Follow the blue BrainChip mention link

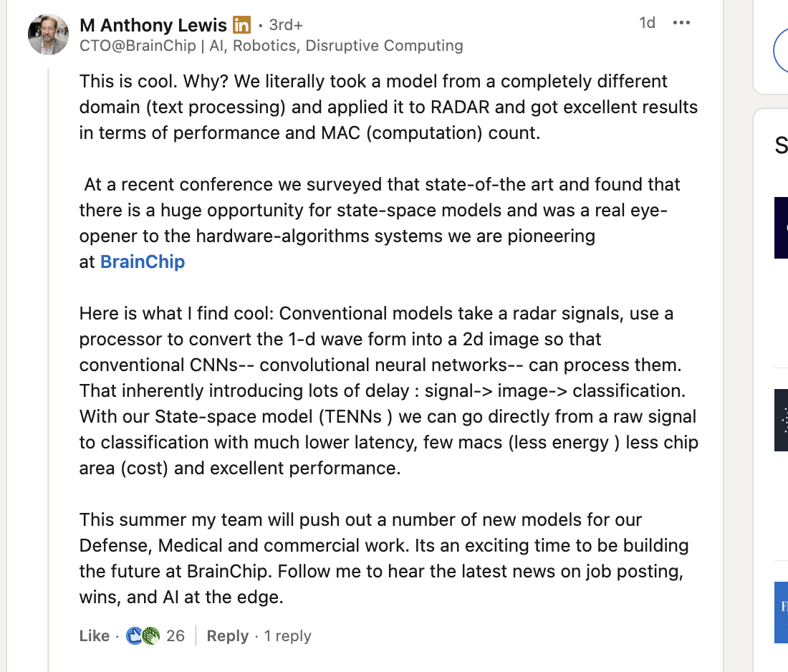[x=143, y=261]
